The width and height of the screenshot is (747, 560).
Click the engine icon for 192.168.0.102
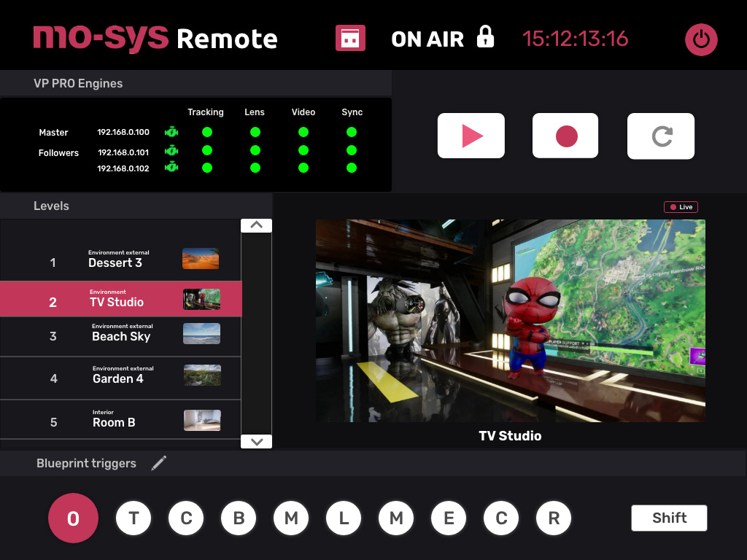tap(171, 167)
